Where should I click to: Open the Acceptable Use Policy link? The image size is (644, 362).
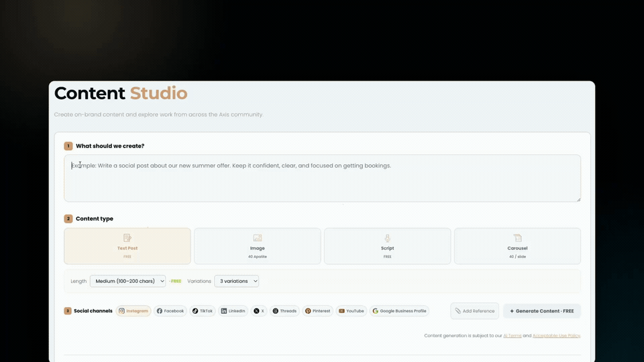tap(556, 336)
